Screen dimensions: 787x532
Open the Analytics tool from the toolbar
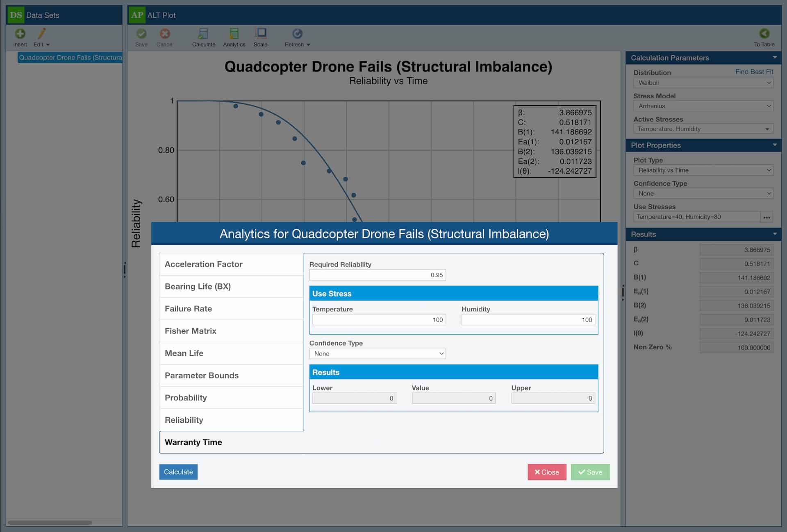(x=234, y=37)
